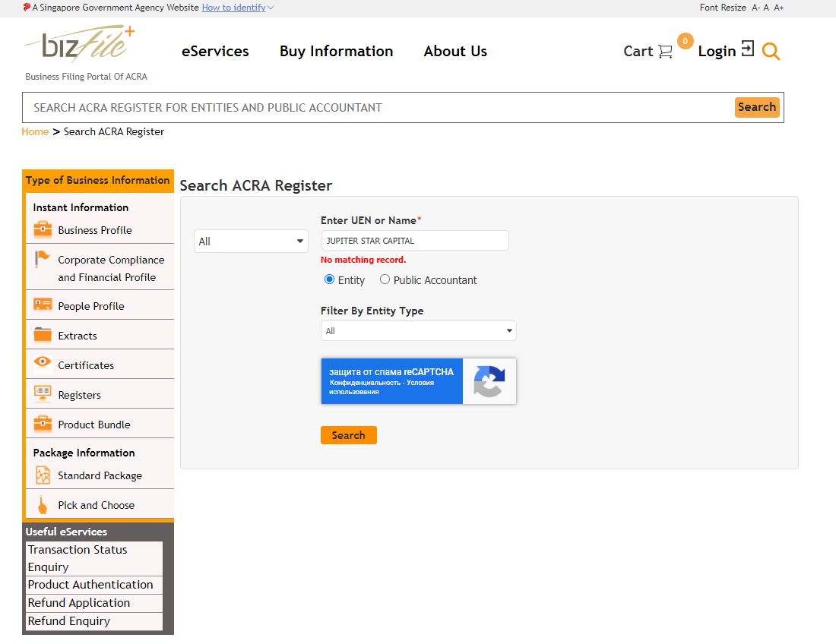The height and width of the screenshot is (644, 836).
Task: Expand the How to identify chevron
Action: pyautogui.click(x=271, y=8)
